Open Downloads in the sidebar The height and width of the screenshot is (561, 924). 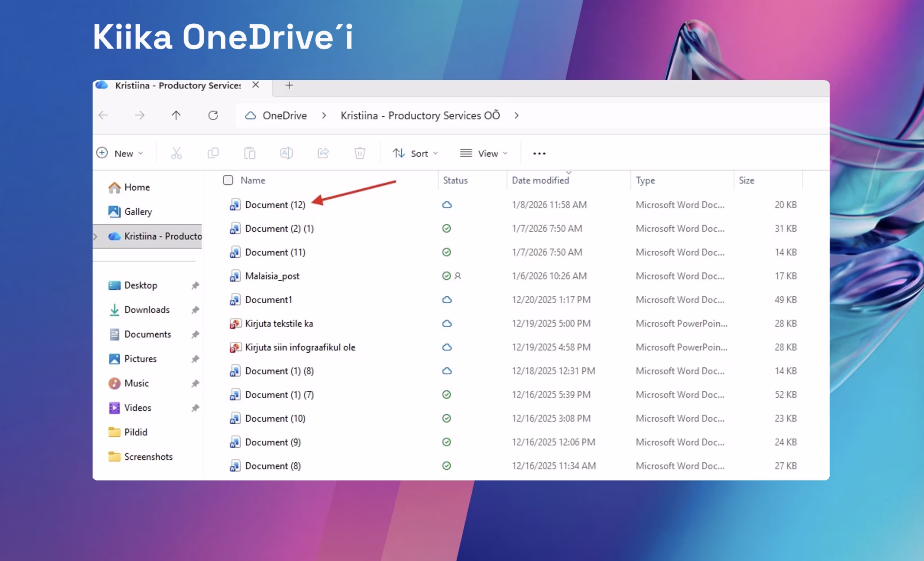147,310
